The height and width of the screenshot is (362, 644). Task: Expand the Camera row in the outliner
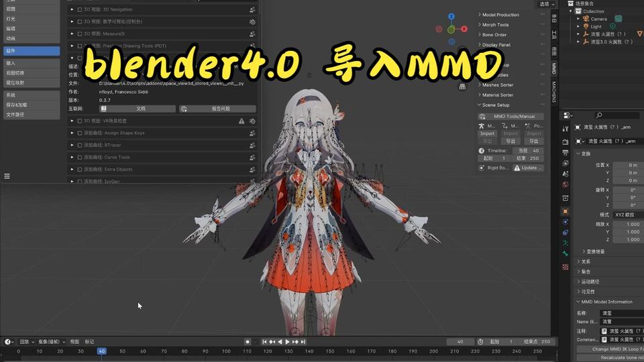(578, 19)
